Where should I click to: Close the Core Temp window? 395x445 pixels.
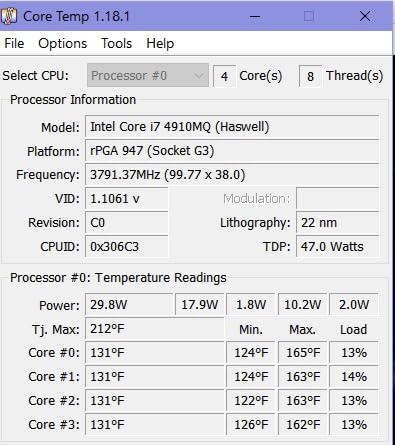[365, 16]
